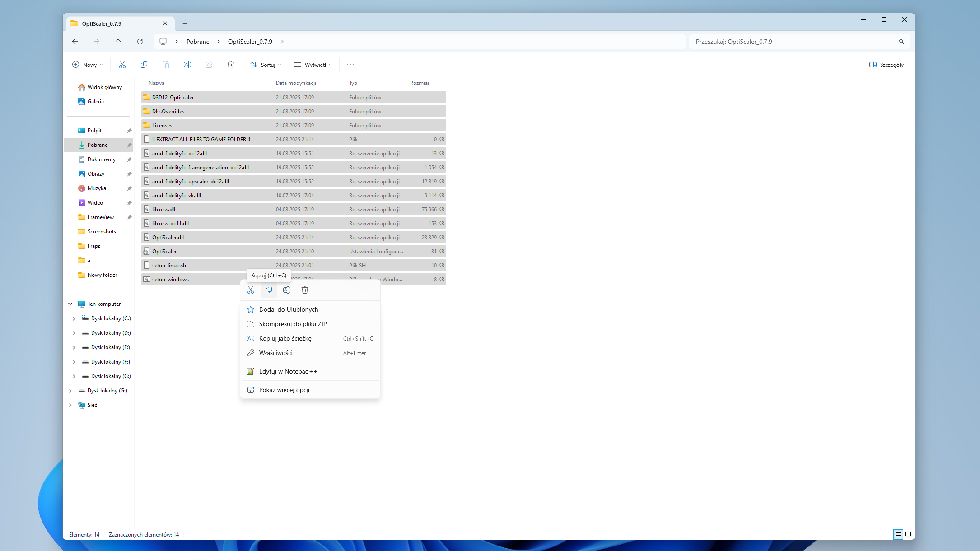Switch to large thumbnails view icon in status bar
This screenshot has width=980, height=551.
[908, 534]
